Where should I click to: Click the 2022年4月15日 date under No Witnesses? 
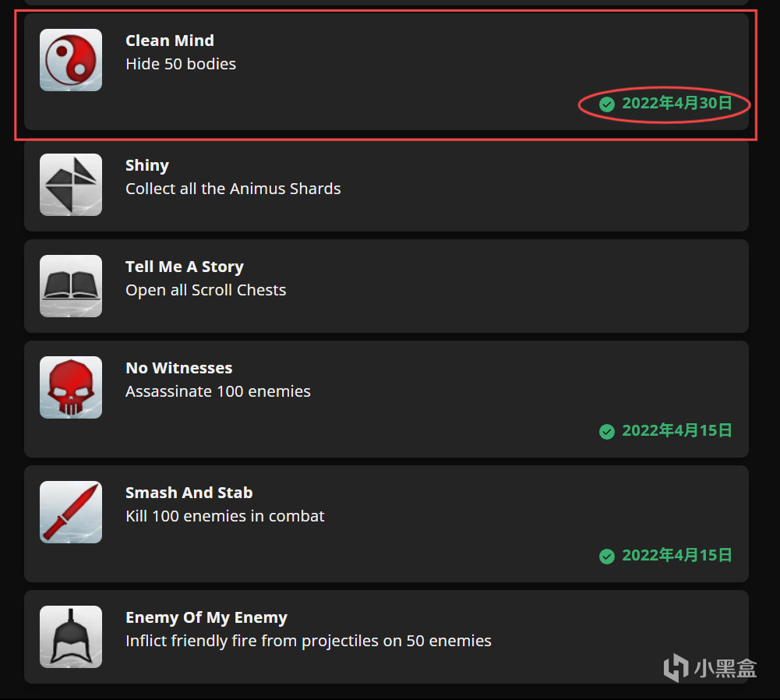[x=677, y=430]
